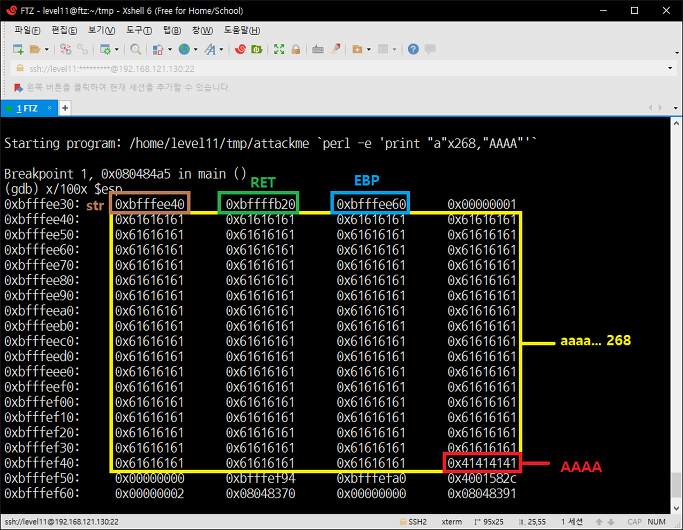Viewport: 683px width, 530px height.
Task: Click the 1 세션 status entry
Action: (x=572, y=522)
